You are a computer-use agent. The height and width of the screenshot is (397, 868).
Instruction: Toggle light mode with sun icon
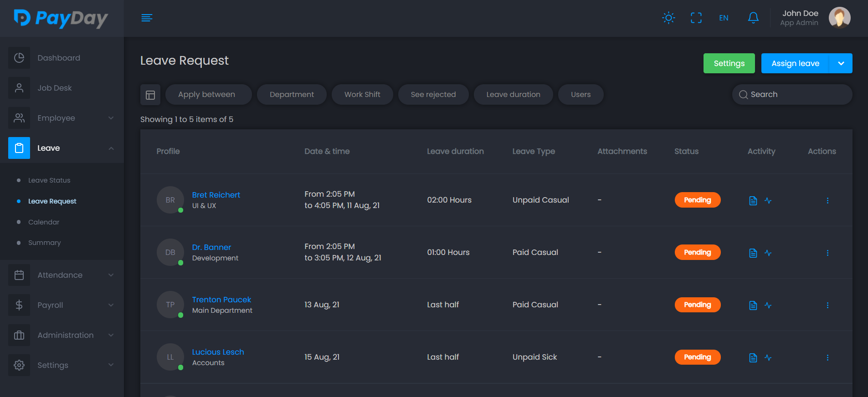668,18
